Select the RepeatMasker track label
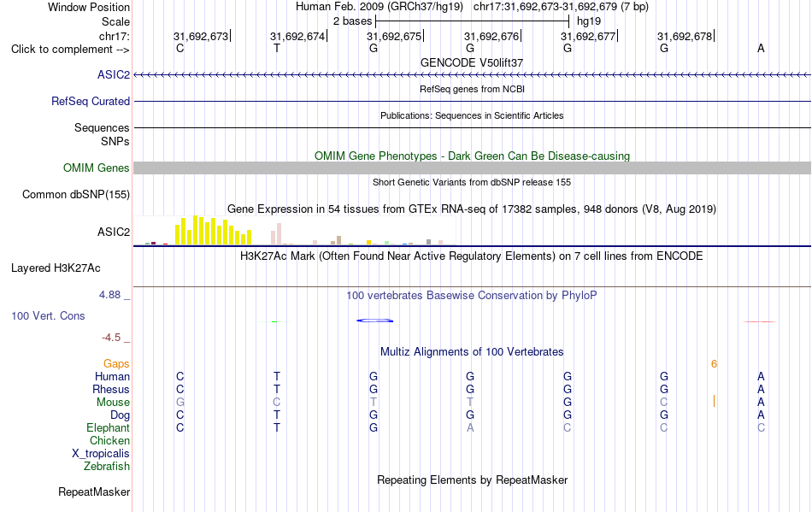 [94, 491]
